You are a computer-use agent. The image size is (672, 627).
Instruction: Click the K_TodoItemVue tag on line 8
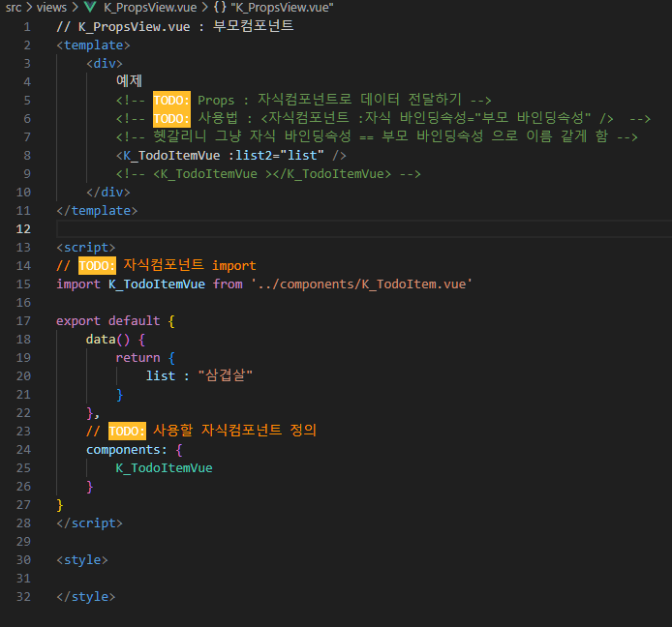[x=171, y=156]
